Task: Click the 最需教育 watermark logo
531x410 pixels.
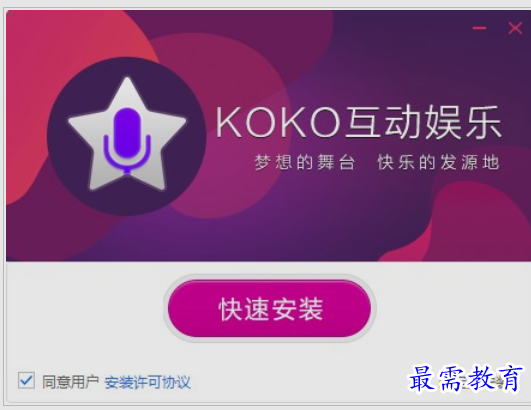Action: (466, 379)
